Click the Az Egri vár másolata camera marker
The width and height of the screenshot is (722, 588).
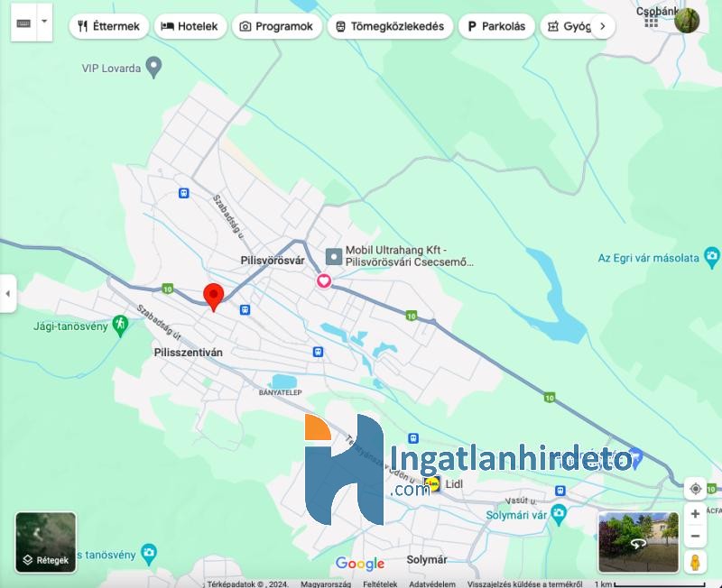[712, 258]
